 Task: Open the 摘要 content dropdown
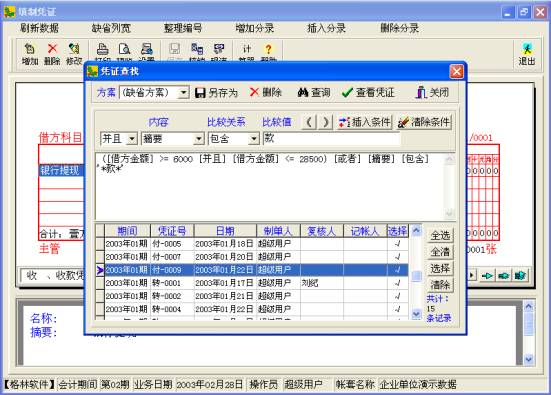coord(199,139)
